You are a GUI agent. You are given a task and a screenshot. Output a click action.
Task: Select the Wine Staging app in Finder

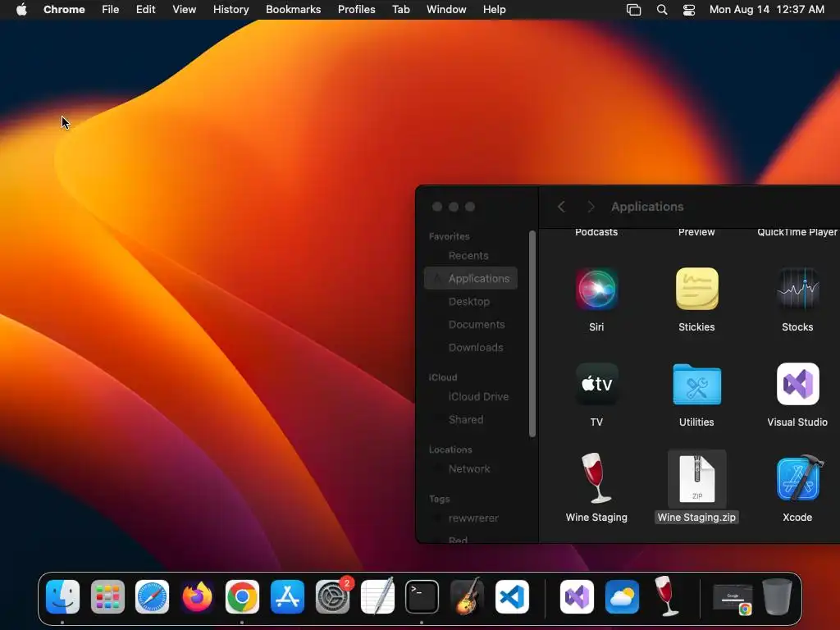pyautogui.click(x=596, y=478)
